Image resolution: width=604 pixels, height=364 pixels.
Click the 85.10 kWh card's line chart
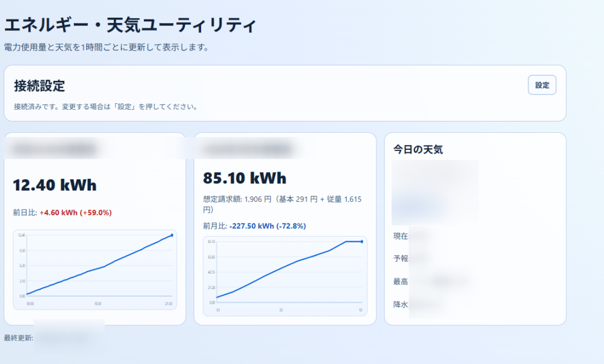(284, 274)
